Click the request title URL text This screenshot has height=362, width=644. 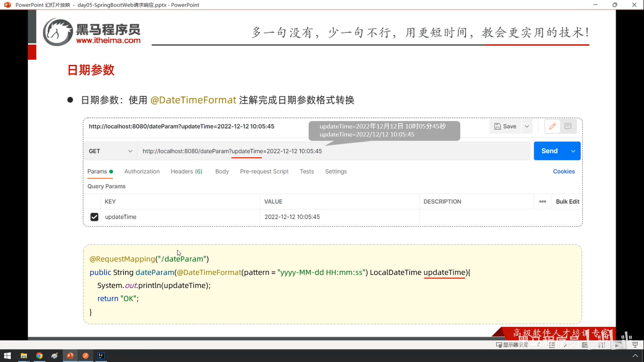pos(182,126)
